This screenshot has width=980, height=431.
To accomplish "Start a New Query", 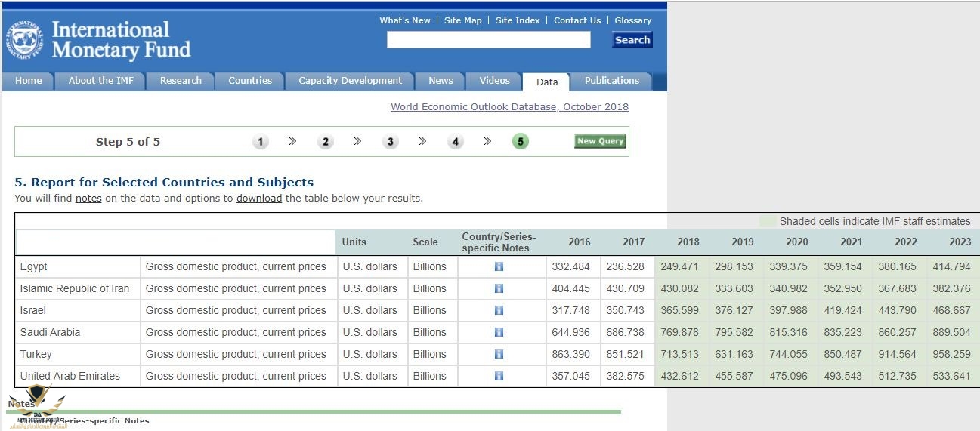I will [600, 141].
